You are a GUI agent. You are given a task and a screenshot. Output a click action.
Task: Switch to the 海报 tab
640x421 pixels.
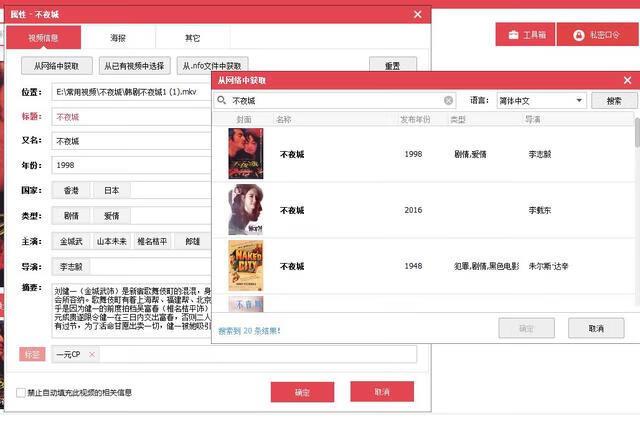(118, 38)
